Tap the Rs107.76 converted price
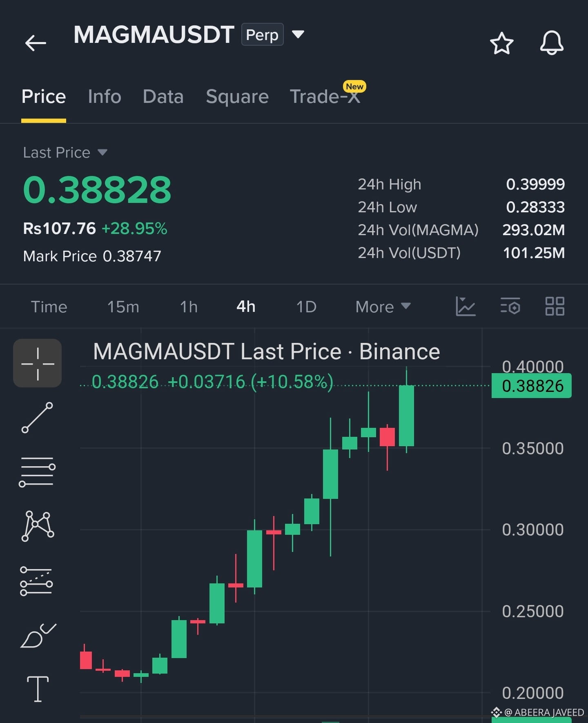 (59, 229)
